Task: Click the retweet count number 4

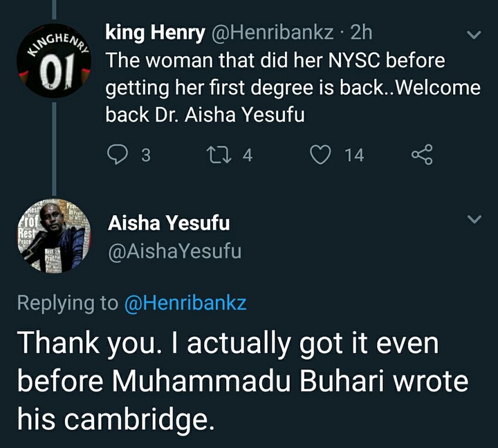Action: pyautogui.click(x=247, y=156)
